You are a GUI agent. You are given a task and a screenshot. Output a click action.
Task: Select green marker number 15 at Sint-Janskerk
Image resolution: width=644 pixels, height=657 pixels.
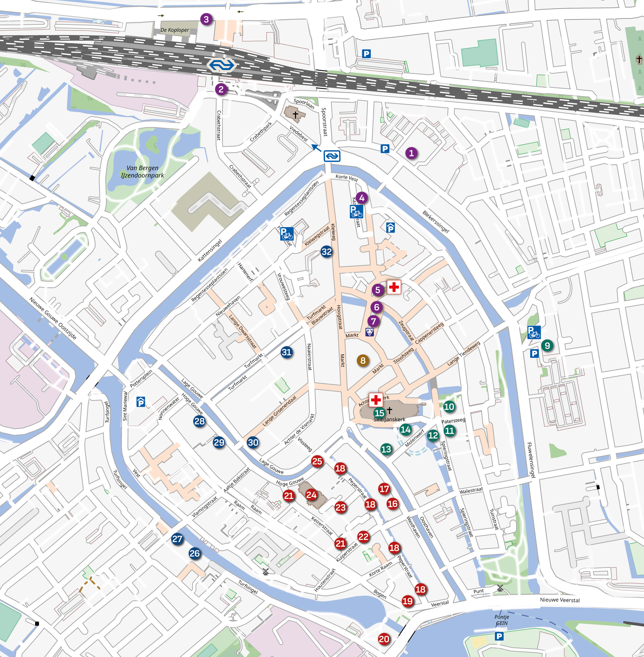pyautogui.click(x=379, y=413)
